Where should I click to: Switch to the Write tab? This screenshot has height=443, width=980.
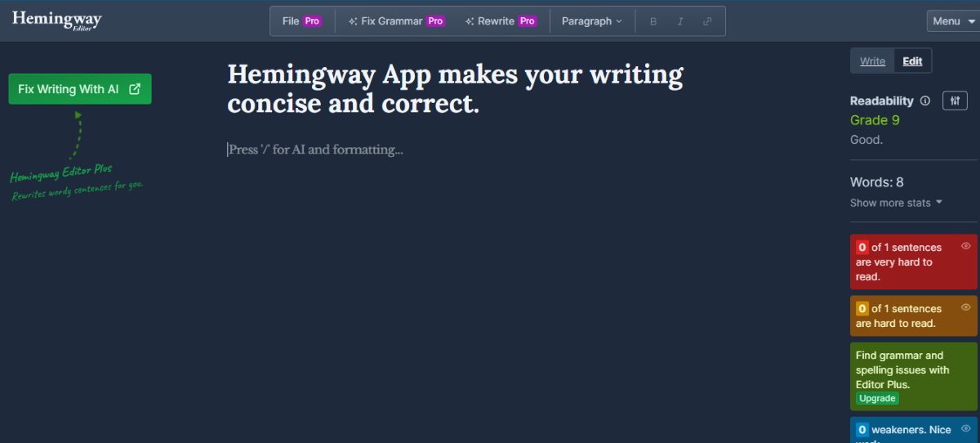pos(872,61)
